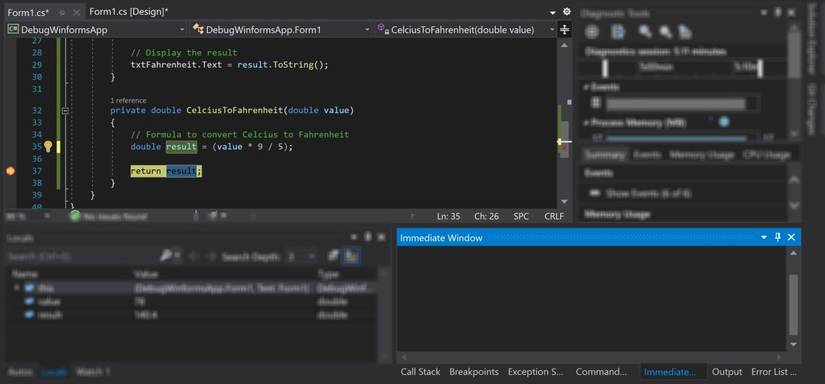Open the Output tab
The width and height of the screenshot is (825, 384).
tap(727, 371)
